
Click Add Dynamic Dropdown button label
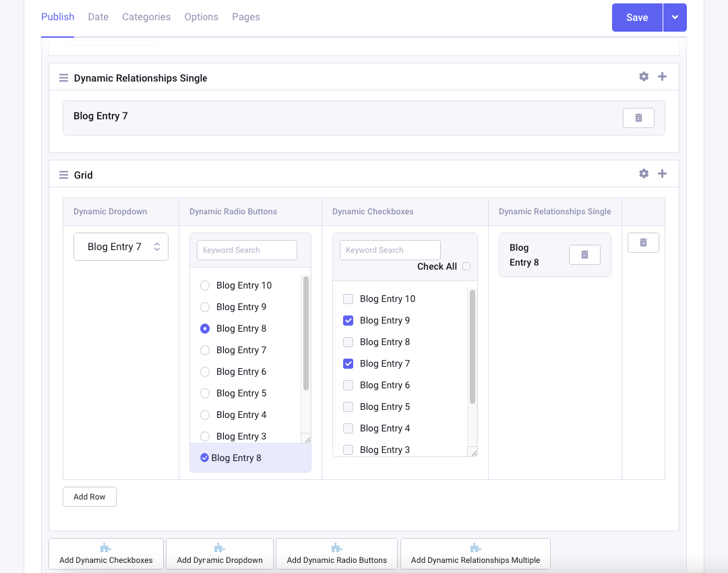tap(220, 560)
